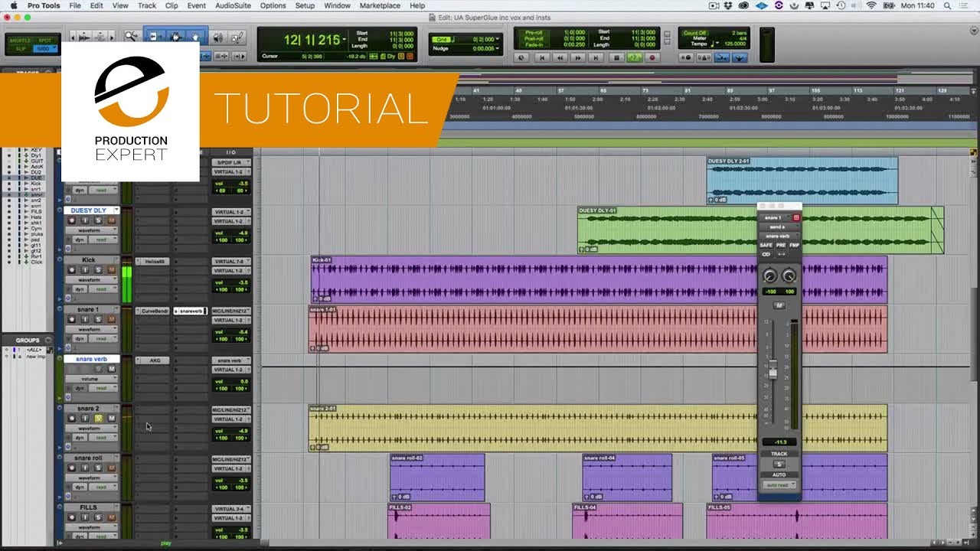
Task: Open auto read dropdown in send window
Action: 779,485
